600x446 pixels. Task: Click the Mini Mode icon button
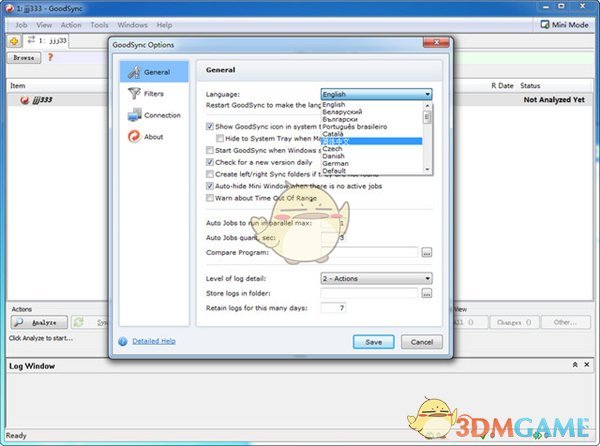545,25
